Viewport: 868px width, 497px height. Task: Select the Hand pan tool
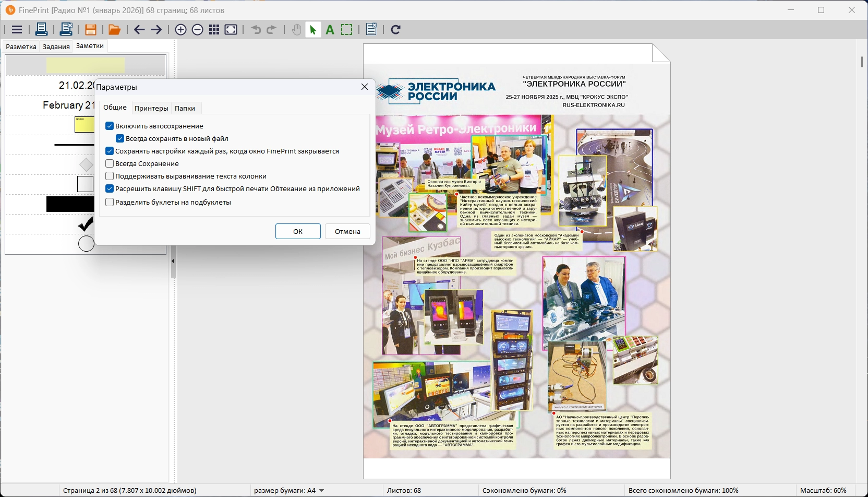(x=296, y=30)
